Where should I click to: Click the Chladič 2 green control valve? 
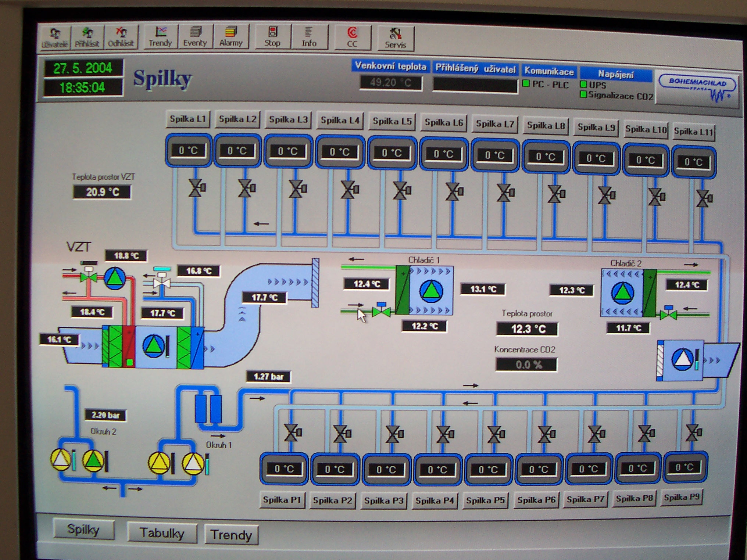(668, 313)
